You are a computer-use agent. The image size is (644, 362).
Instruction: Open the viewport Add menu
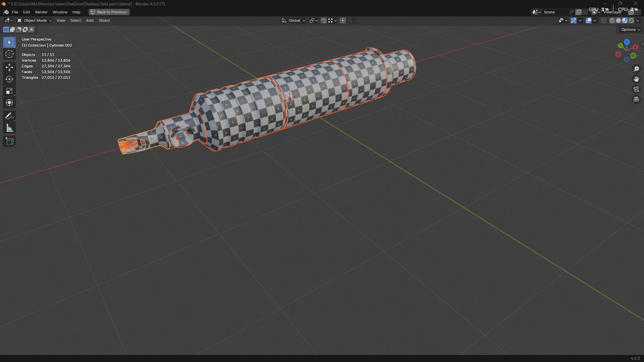coord(90,20)
